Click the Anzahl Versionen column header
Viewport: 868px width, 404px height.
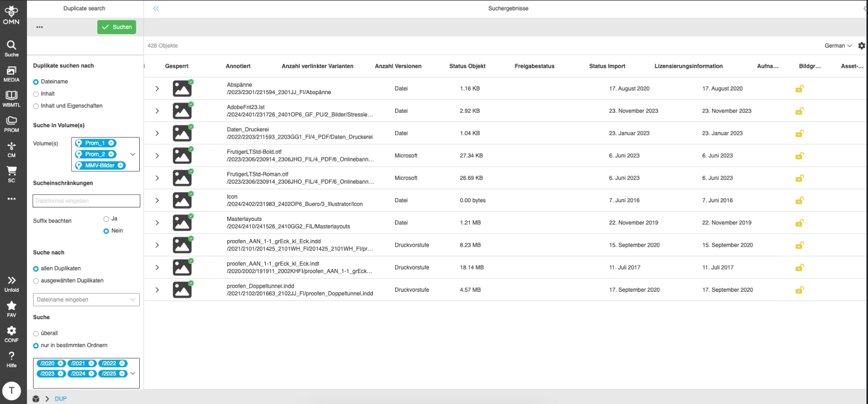tap(398, 66)
